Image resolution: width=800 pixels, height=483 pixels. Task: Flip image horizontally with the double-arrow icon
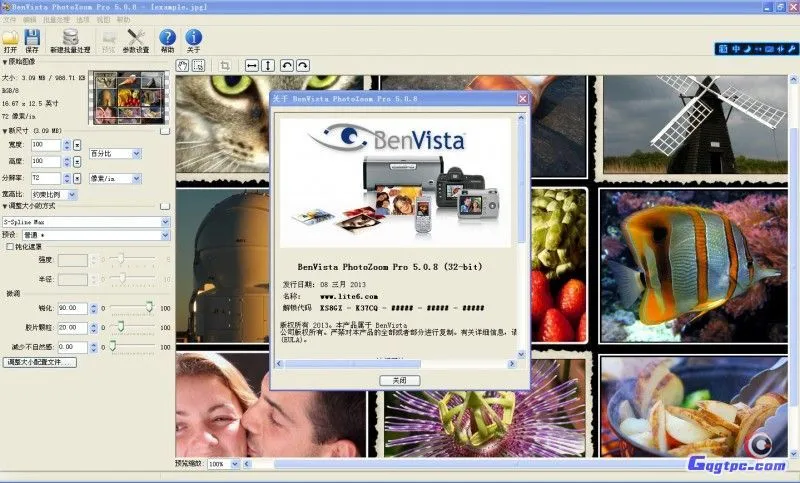[252, 65]
